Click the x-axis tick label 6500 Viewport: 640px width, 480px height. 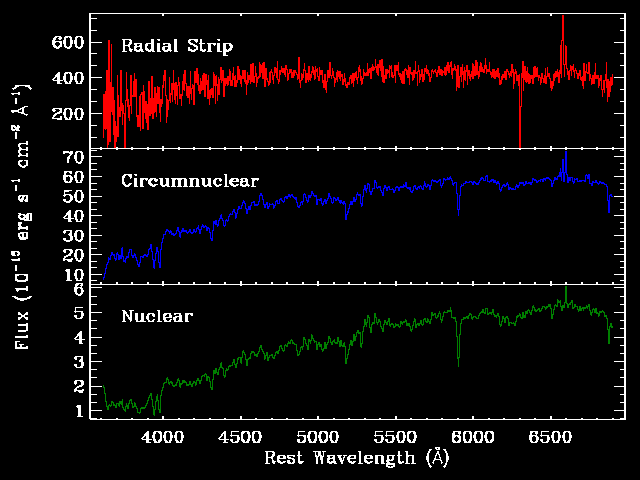pyautogui.click(x=550, y=437)
